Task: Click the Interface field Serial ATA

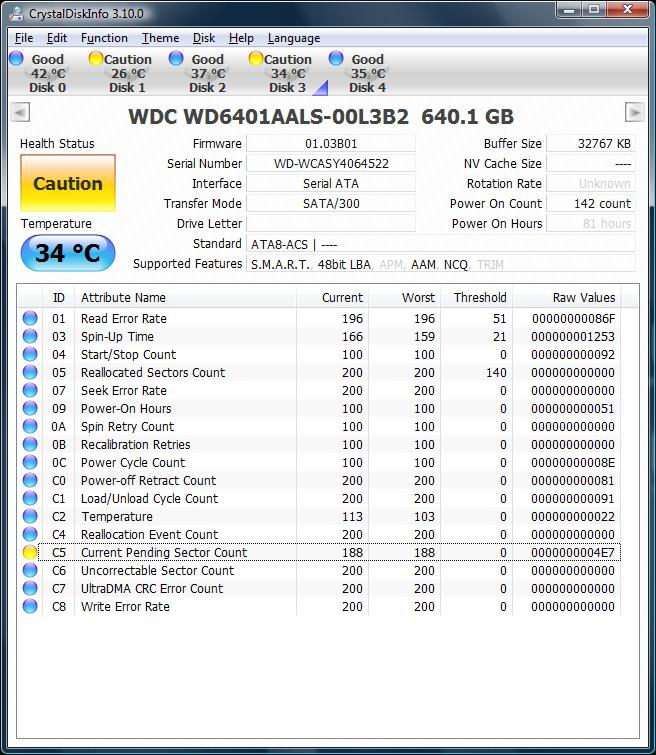Action: pos(331,183)
